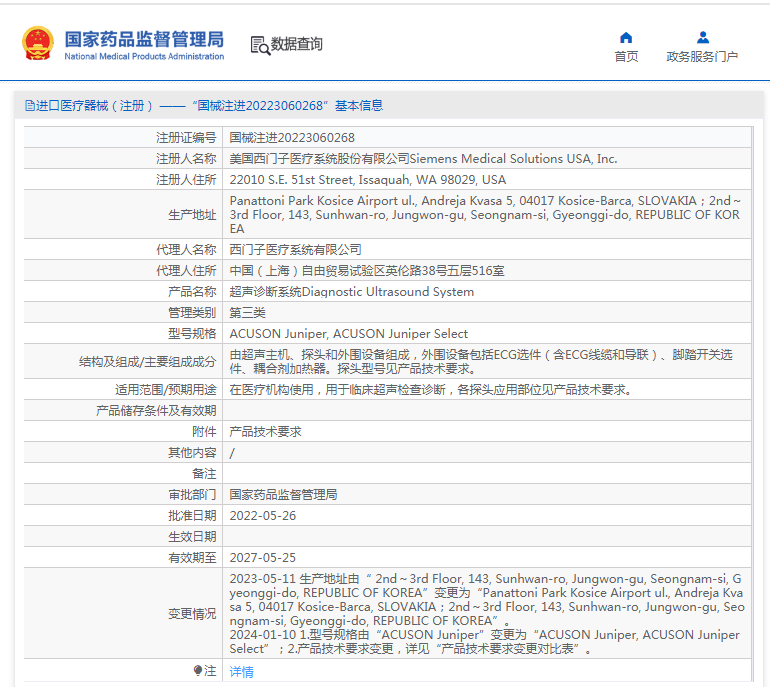Click the national emblem logo
770x687 pixels.
38,43
